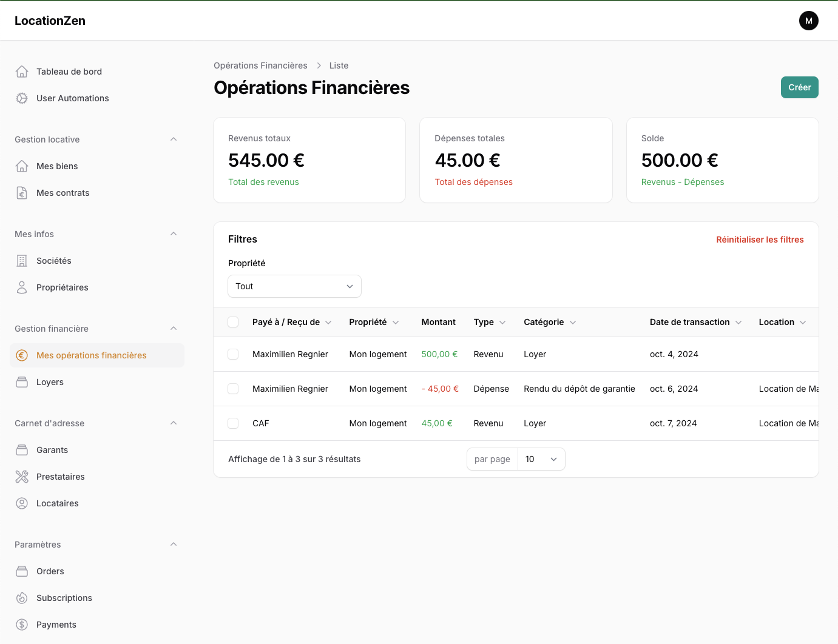Click the Mes contrats document icon
The image size is (838, 644).
tap(22, 193)
